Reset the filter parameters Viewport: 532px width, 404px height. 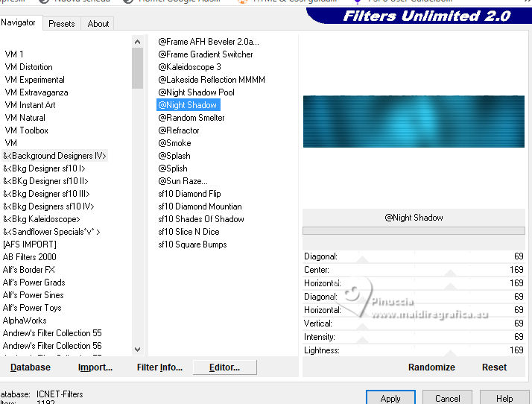click(494, 367)
